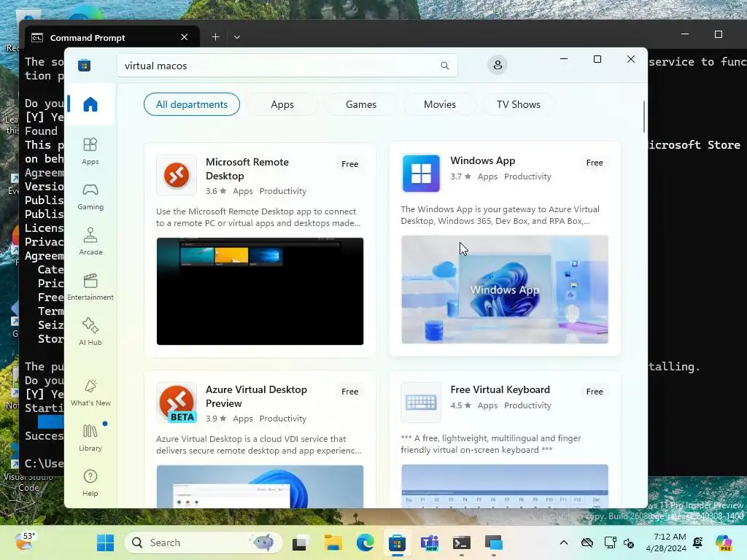Click Free button for Windows App
Image resolution: width=747 pixels, height=560 pixels.
(595, 163)
